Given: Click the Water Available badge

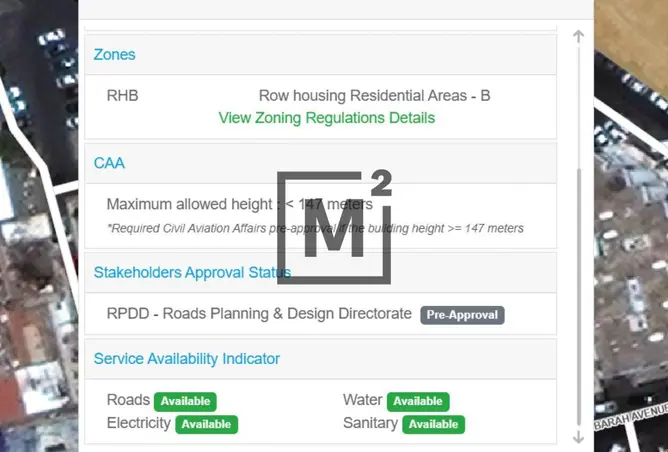Looking at the screenshot, I should (x=418, y=401).
